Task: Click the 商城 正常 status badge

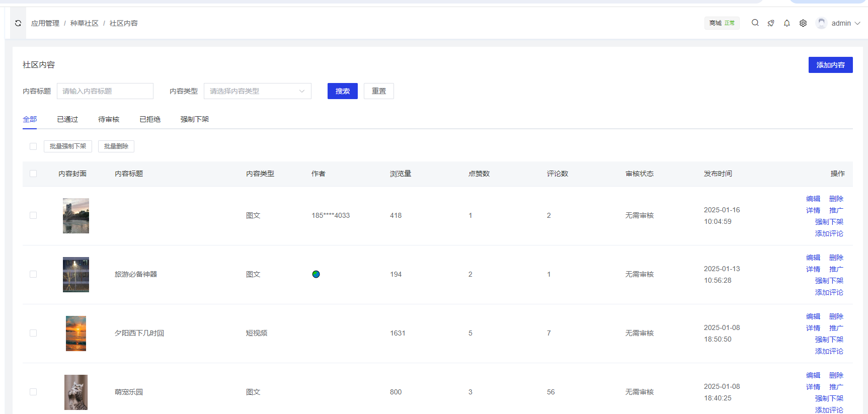Action: (722, 23)
